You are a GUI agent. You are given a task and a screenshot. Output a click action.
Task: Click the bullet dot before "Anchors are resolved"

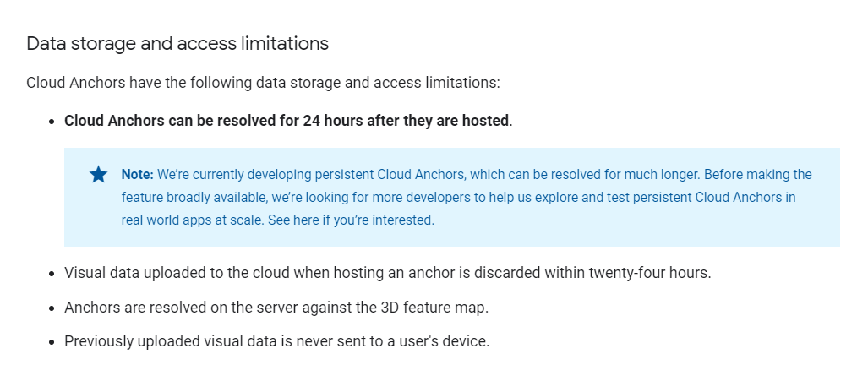pos(52,308)
